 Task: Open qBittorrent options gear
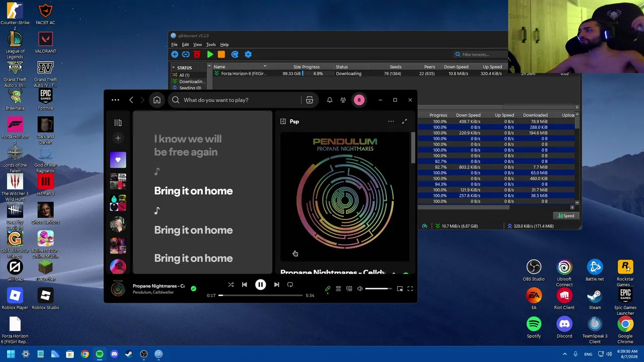point(248,54)
